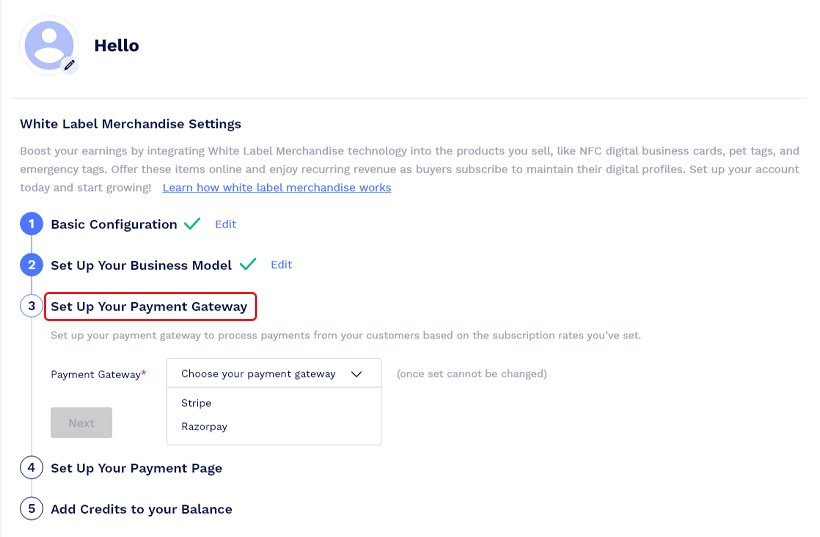Click the Basic Configuration green checkmark

193,224
